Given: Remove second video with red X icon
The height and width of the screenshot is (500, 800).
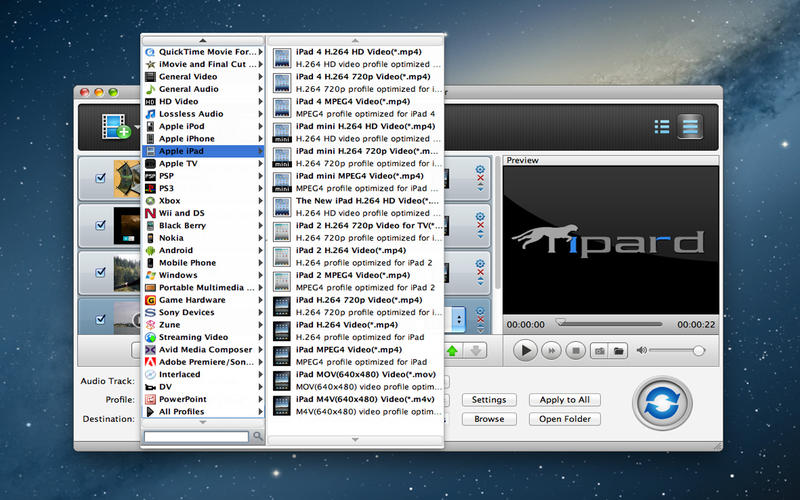Looking at the screenshot, I should pyautogui.click(x=480, y=225).
